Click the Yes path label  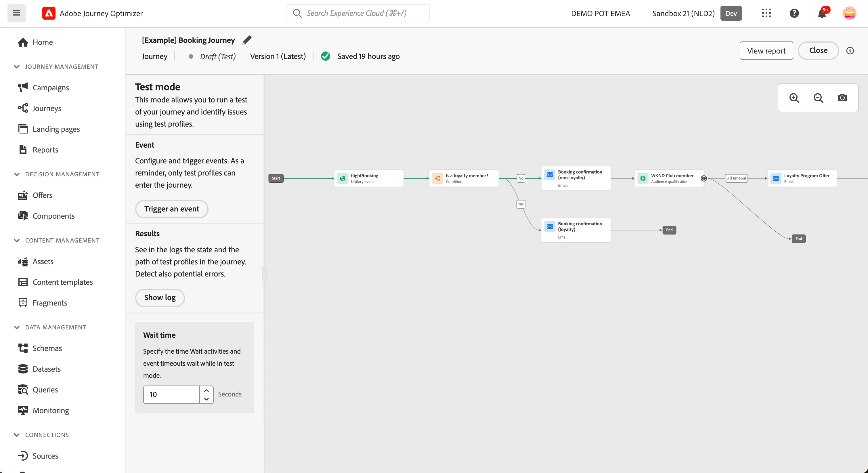pos(521,204)
